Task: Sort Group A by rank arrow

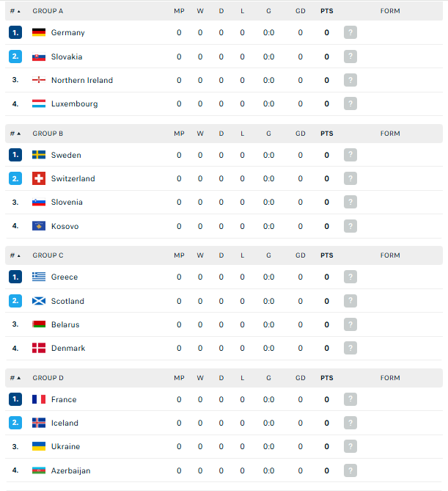Action: (x=15, y=11)
